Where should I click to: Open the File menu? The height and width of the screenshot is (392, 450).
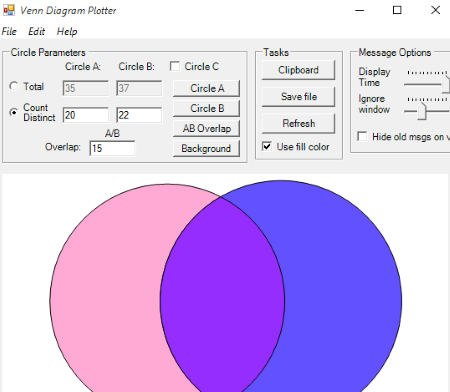coord(9,32)
